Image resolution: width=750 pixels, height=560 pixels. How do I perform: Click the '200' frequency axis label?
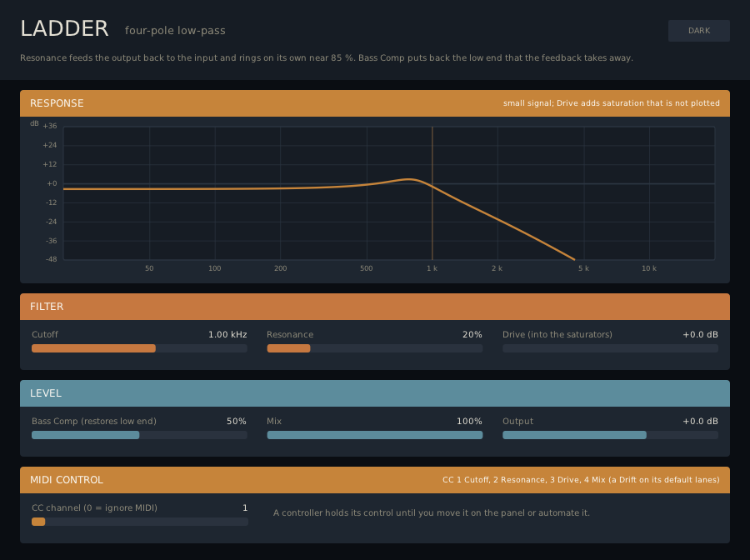tap(280, 268)
